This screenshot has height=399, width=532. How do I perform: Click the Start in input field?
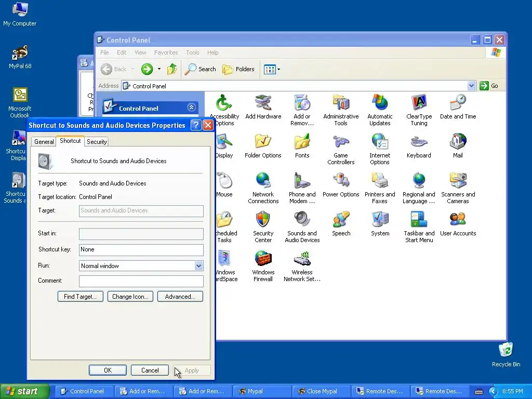point(141,234)
